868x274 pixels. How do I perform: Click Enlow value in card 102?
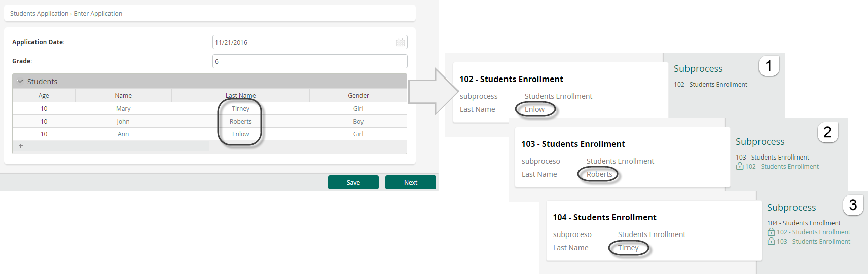click(534, 109)
